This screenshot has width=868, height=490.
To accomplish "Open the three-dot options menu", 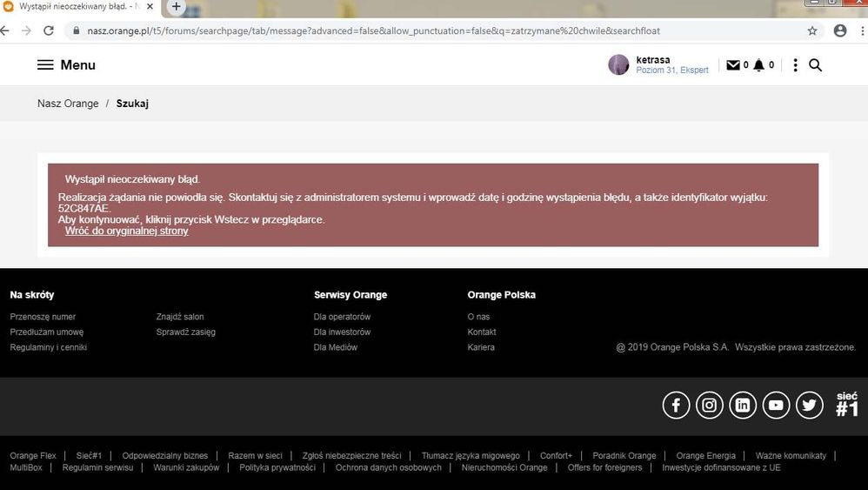I will (795, 65).
